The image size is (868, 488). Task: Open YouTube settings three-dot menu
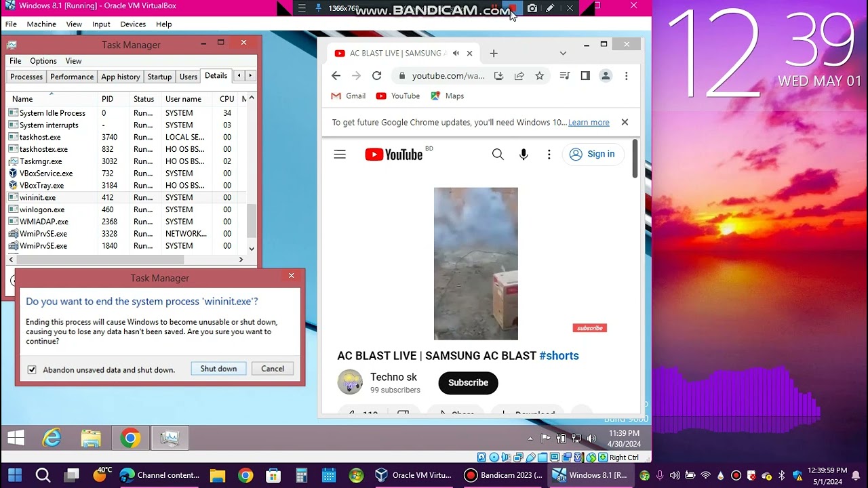(549, 155)
